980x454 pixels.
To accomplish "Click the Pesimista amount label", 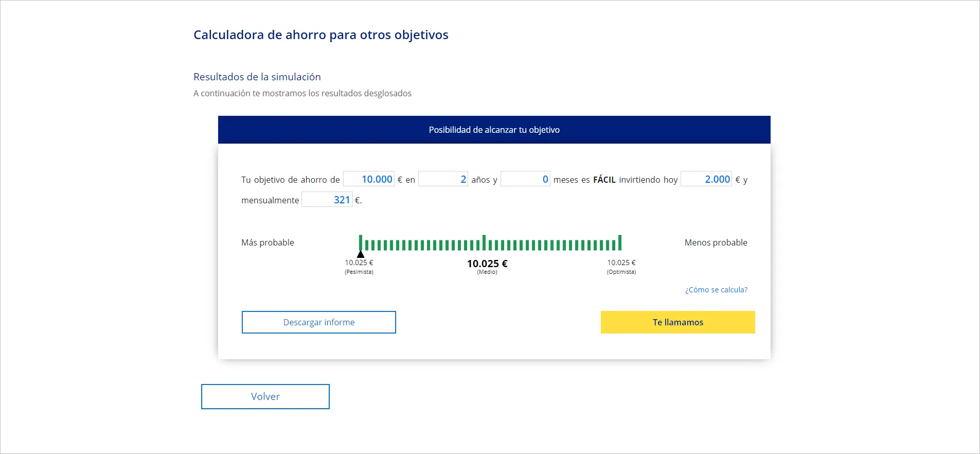I will click(x=359, y=263).
